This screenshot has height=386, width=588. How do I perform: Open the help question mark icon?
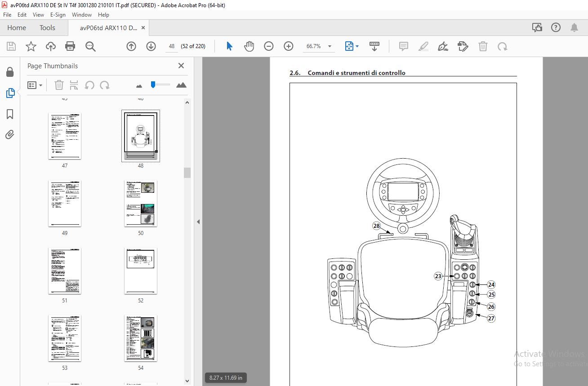tap(556, 27)
